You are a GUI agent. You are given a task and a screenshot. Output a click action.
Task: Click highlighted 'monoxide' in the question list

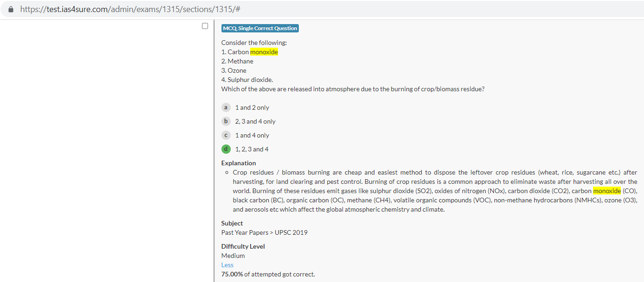point(264,52)
